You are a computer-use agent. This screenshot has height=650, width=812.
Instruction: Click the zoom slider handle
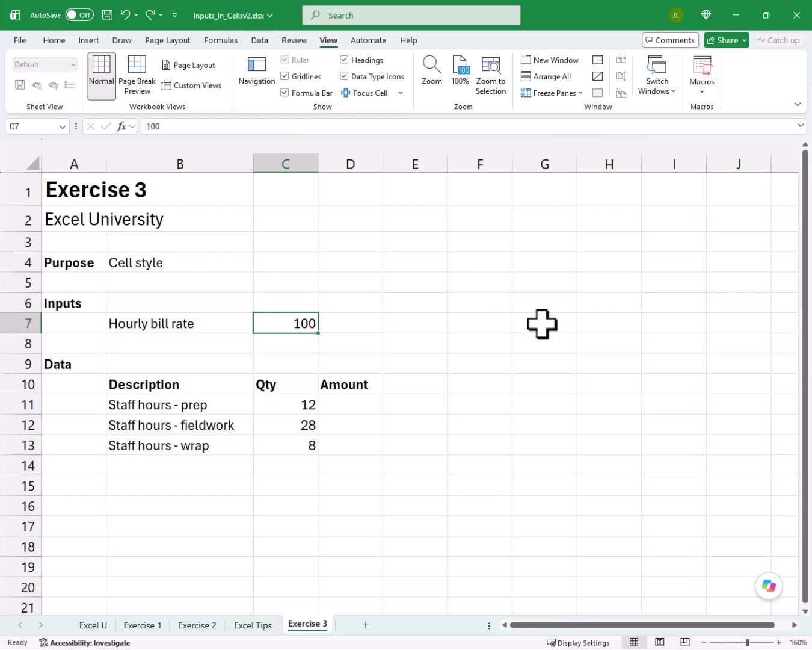747,643
